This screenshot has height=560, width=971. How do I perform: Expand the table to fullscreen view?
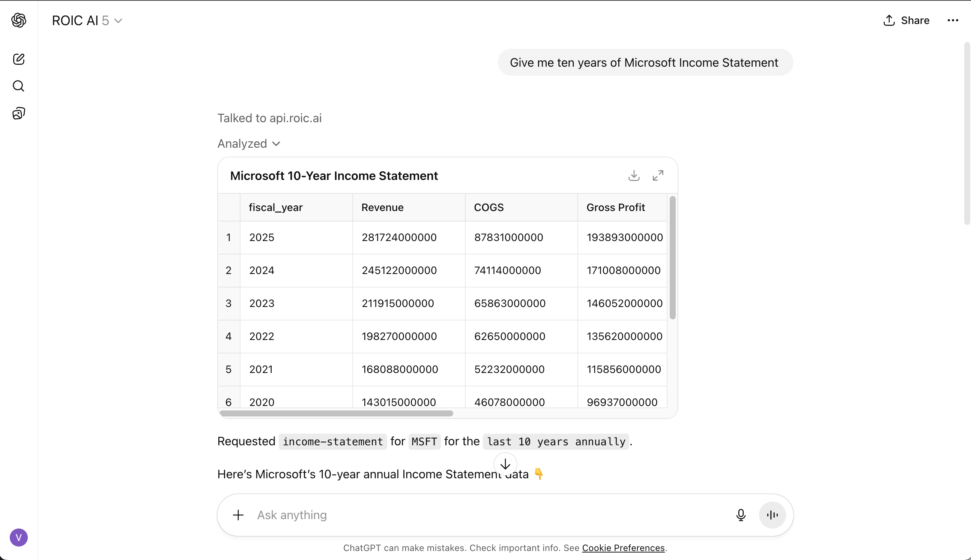pyautogui.click(x=658, y=176)
